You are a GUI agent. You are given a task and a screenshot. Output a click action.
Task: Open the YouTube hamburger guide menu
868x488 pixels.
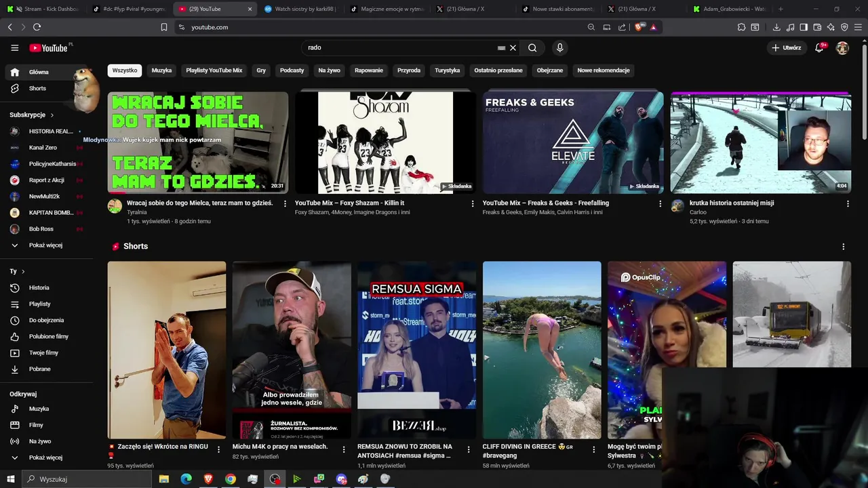(x=14, y=47)
